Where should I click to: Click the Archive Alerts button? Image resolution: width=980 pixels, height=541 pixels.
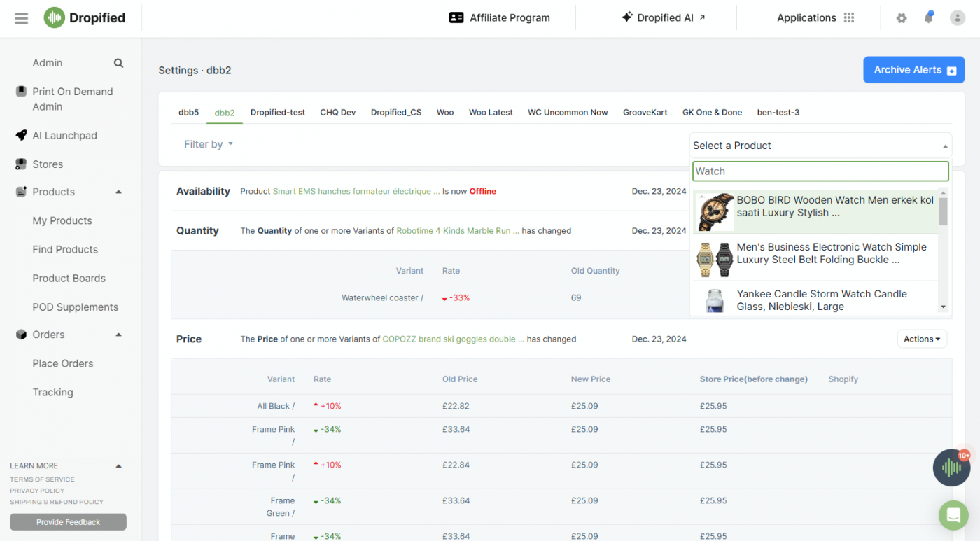pyautogui.click(x=914, y=70)
